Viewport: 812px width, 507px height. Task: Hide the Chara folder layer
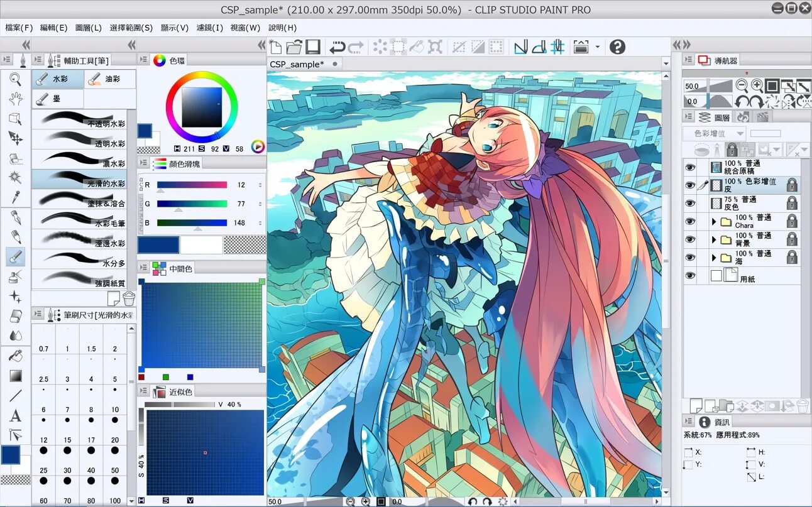tap(690, 221)
